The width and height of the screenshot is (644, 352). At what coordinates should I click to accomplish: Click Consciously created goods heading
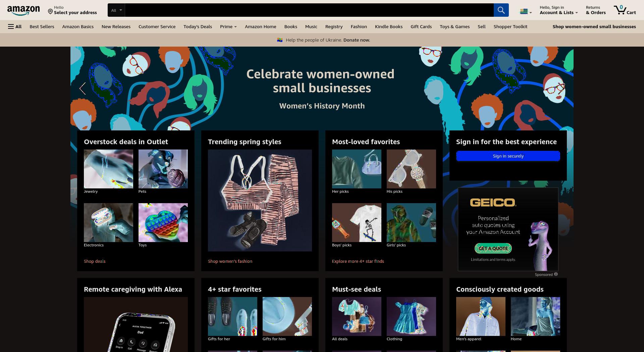click(500, 289)
